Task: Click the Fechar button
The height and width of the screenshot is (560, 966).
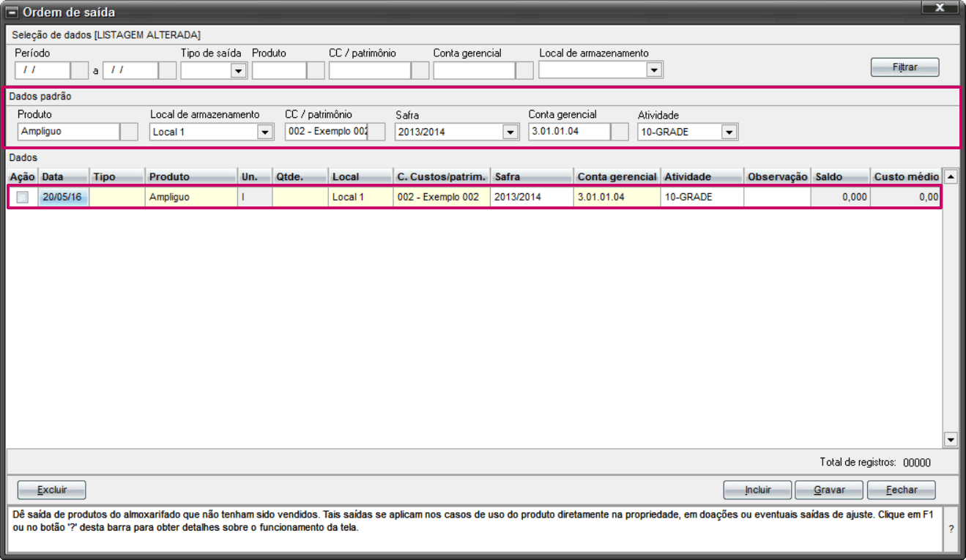Action: [902, 490]
